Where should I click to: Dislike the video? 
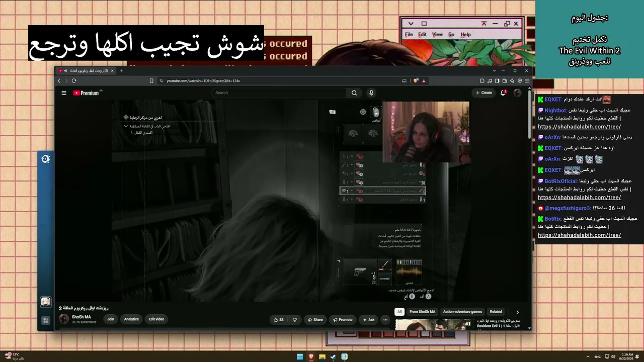click(x=295, y=320)
